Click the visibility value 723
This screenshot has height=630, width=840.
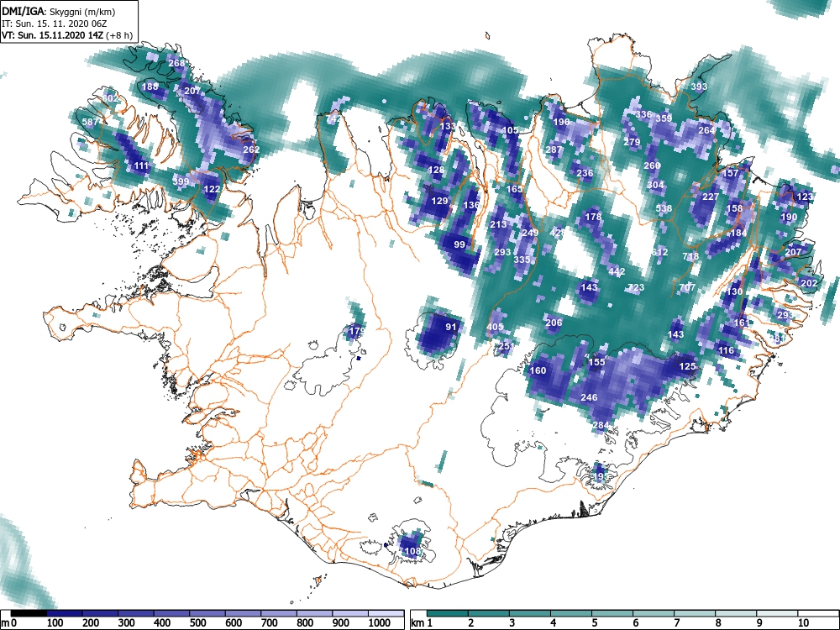click(x=636, y=287)
